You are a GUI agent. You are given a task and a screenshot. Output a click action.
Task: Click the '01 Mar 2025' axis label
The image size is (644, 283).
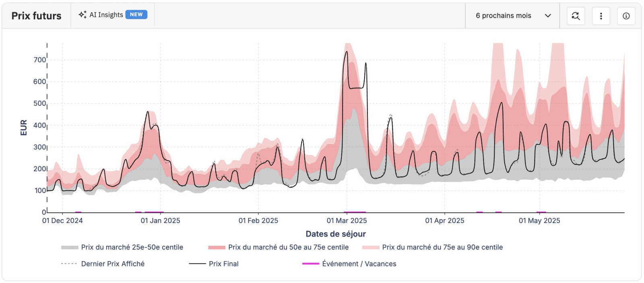[x=347, y=221]
